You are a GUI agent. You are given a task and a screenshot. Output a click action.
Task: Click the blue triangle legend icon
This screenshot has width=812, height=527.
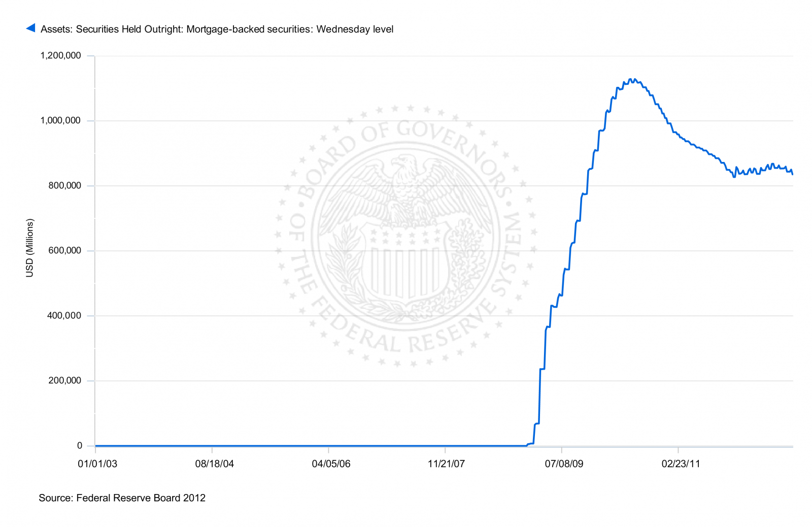tap(31, 28)
